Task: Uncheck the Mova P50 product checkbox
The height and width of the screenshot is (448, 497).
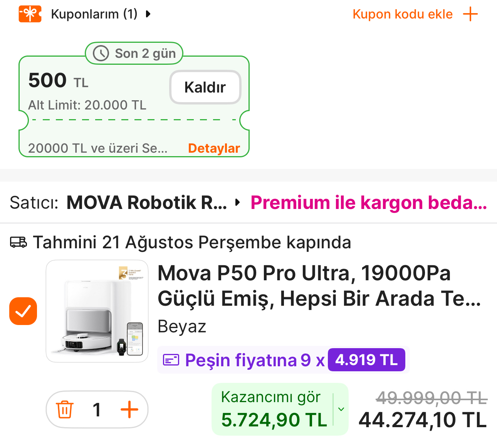Action: [23, 311]
